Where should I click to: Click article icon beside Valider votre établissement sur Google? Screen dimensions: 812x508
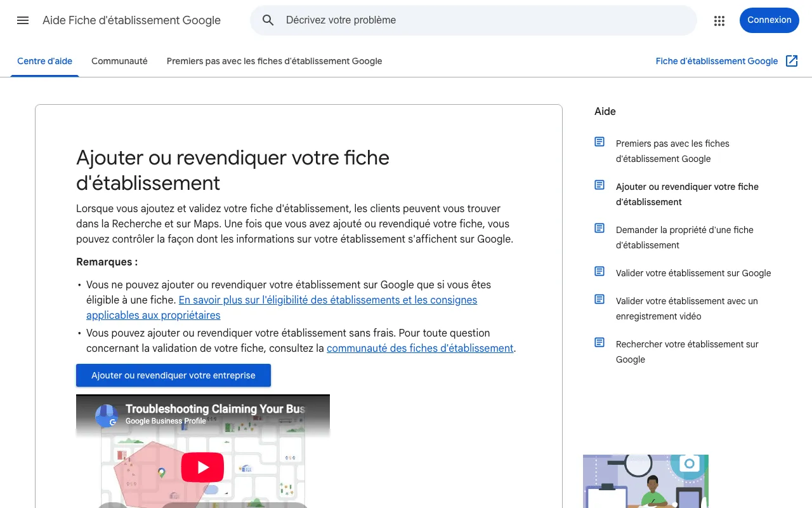599,271
